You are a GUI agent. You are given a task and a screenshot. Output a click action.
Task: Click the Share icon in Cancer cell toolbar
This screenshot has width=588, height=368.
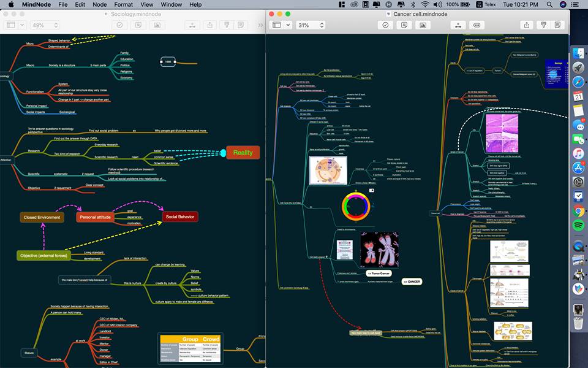point(527,25)
